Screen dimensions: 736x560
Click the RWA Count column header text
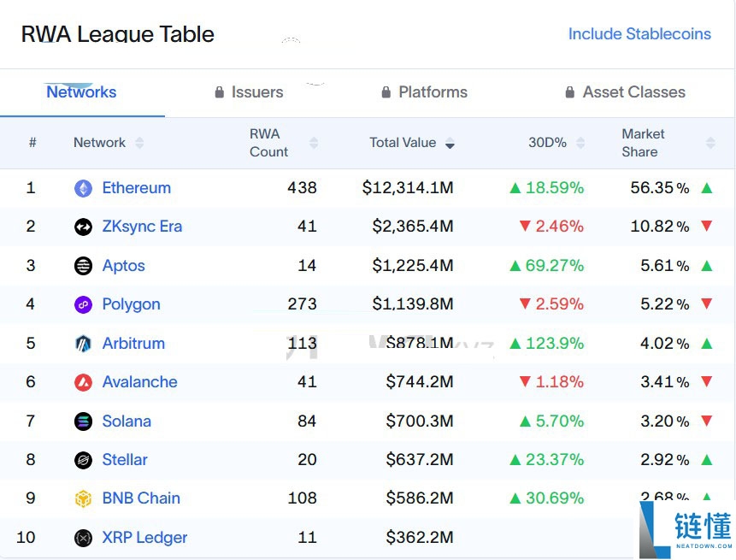point(269,143)
